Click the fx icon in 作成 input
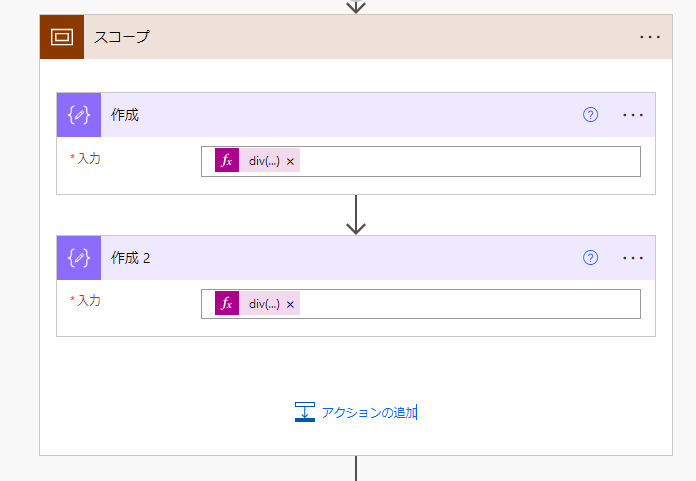 227,161
